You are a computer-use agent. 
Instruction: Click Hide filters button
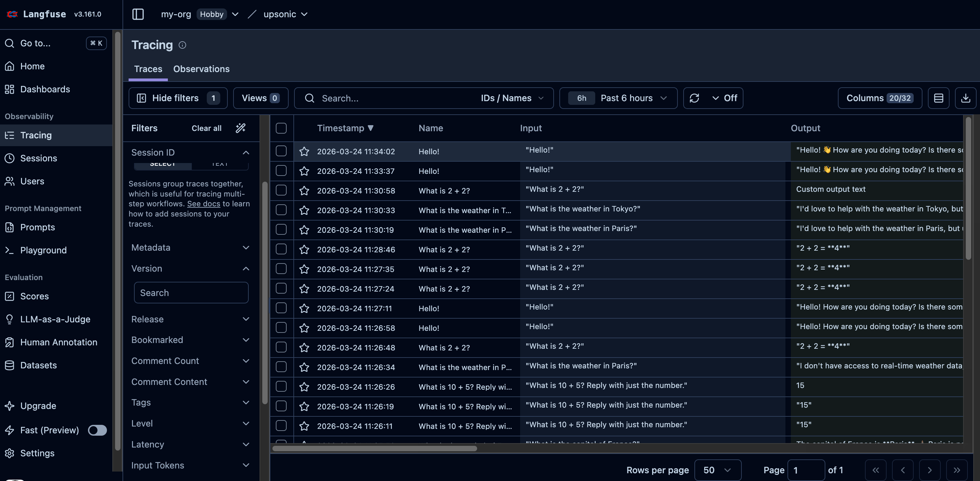(178, 98)
